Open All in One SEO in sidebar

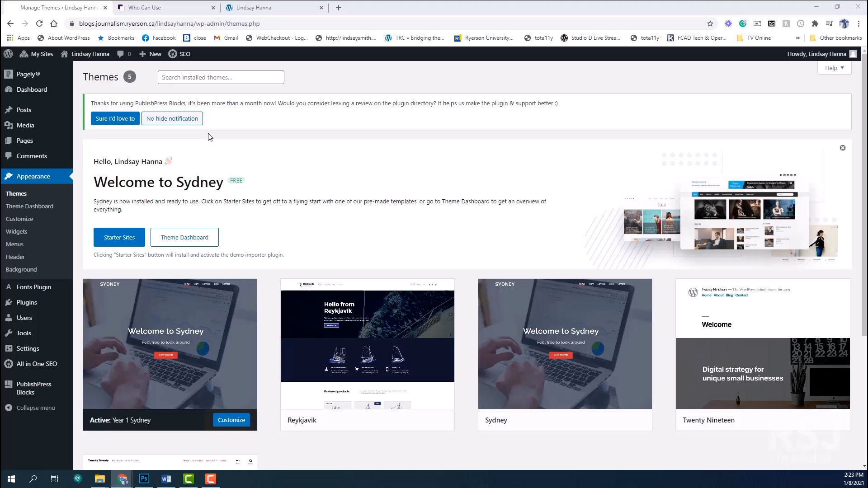click(36, 364)
